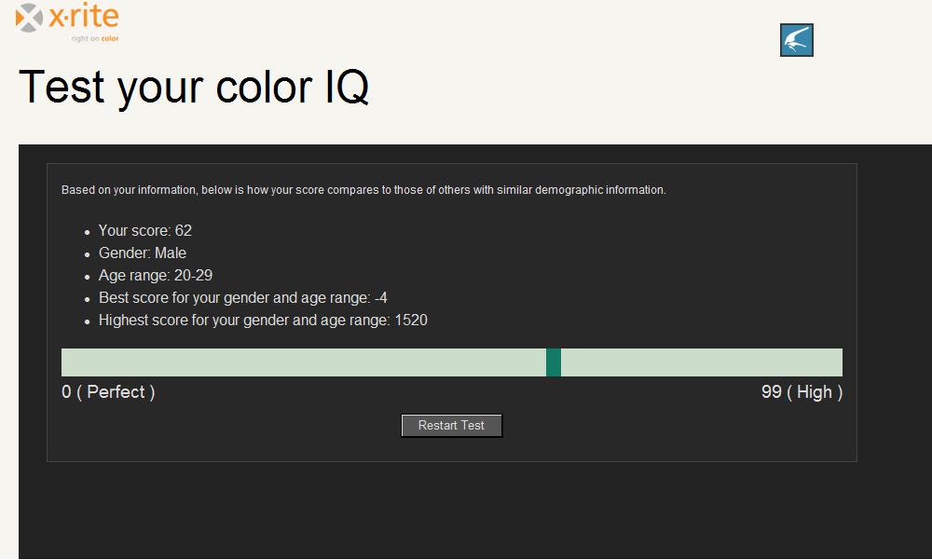
Task: Click the '0 ( Perfect )' label
Action: click(x=108, y=392)
